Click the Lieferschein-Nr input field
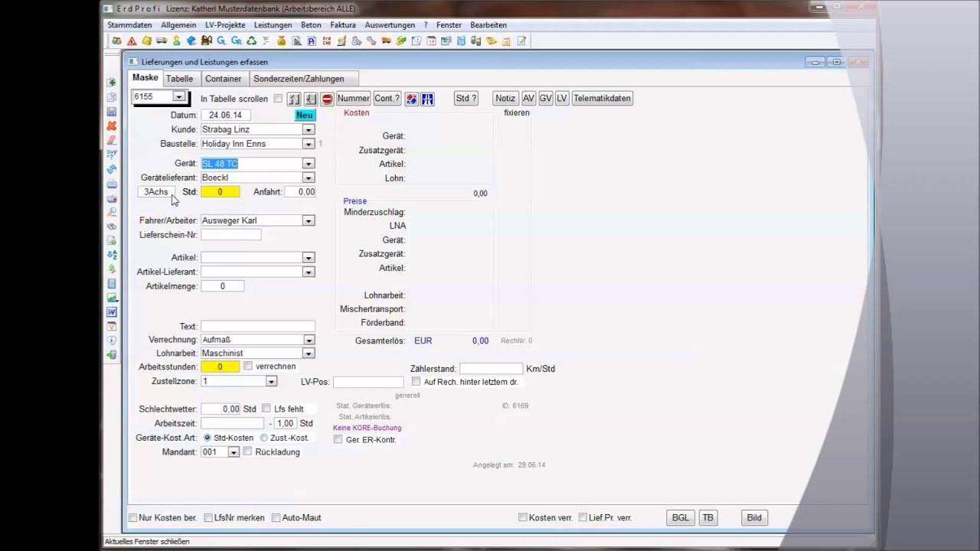 [230, 235]
